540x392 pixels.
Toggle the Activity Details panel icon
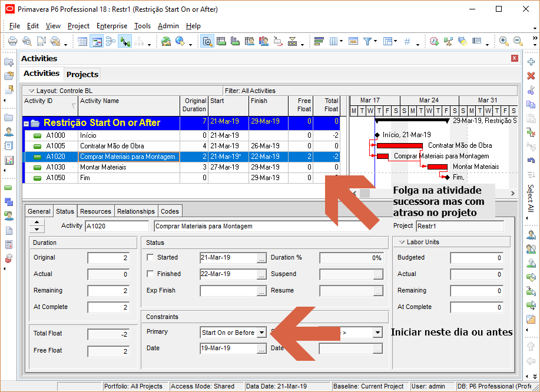(x=207, y=42)
